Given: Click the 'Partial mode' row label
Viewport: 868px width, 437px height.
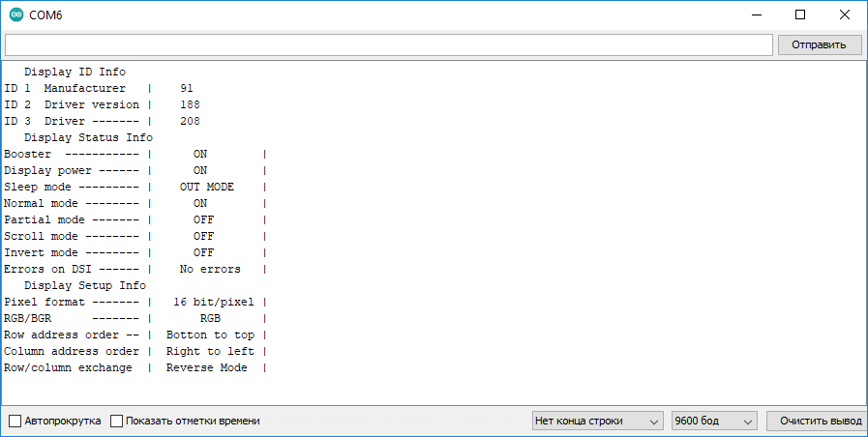Looking at the screenshot, I should click(x=45, y=220).
